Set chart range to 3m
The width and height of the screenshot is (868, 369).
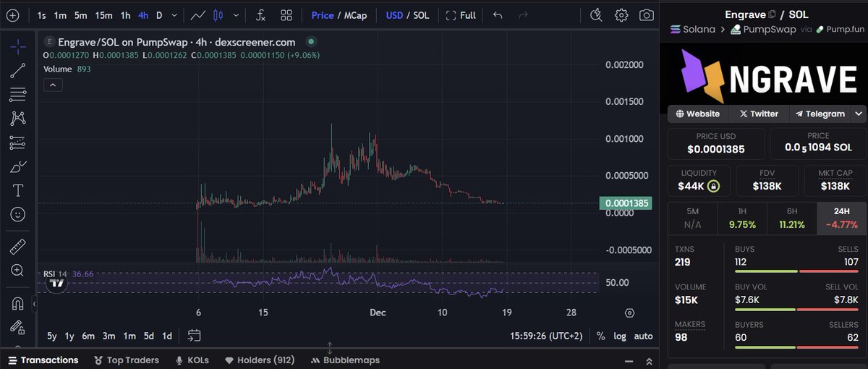click(109, 336)
